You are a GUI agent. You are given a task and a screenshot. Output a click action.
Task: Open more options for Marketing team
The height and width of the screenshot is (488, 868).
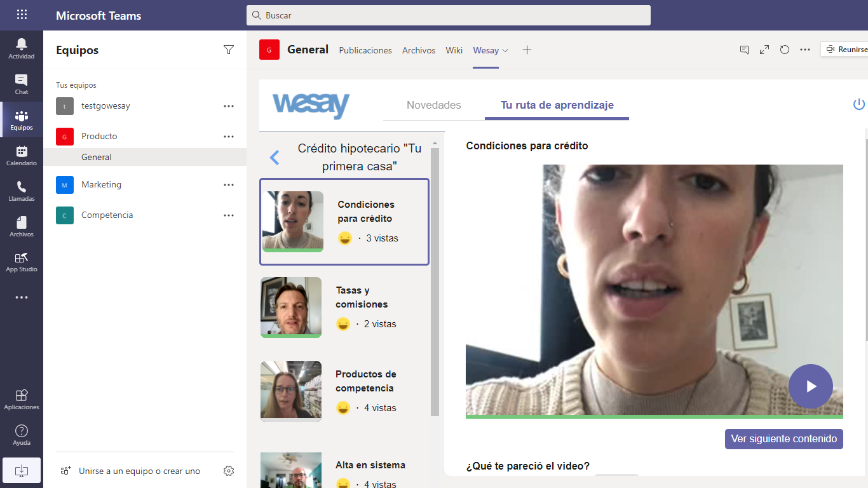(x=229, y=185)
